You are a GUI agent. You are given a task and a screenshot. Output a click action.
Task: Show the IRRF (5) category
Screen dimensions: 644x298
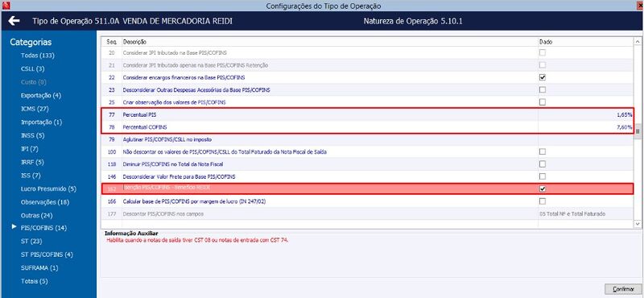32,162
